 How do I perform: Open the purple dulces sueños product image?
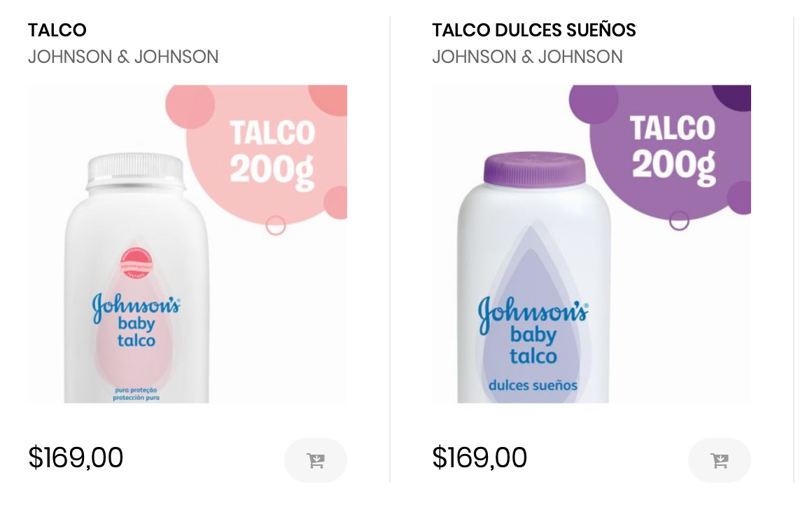(x=591, y=243)
